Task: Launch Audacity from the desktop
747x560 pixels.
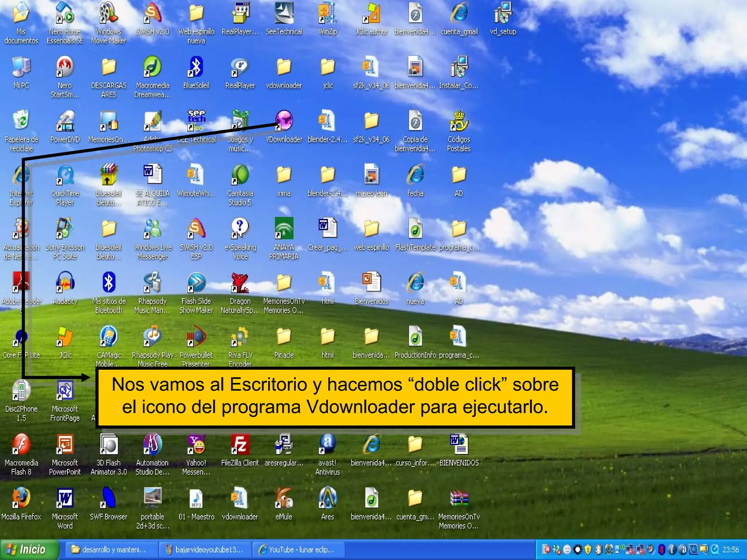Action: 65,282
